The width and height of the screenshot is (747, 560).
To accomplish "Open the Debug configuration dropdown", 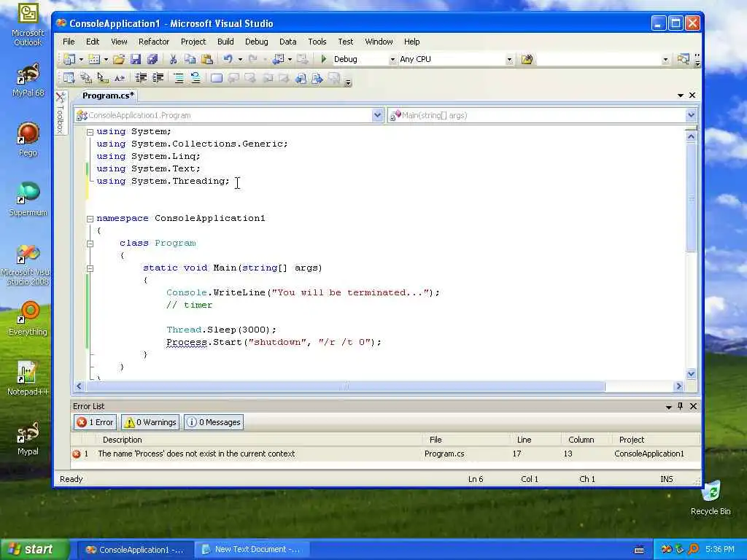I will point(392,60).
